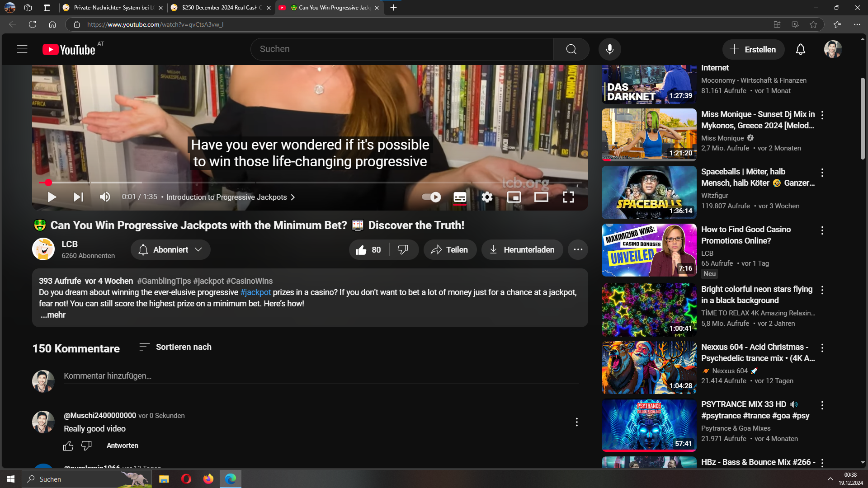Go to the YouTube home logo
The height and width of the screenshot is (488, 868).
point(69,49)
